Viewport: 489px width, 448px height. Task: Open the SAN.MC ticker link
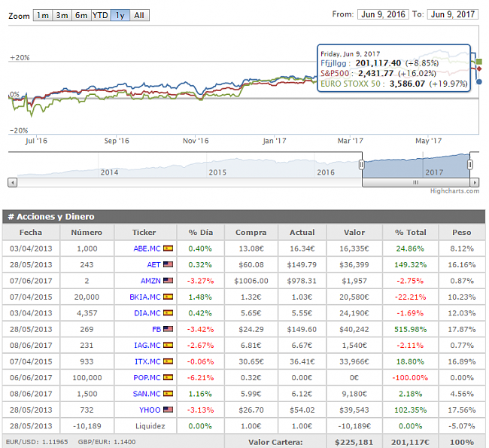coord(146,394)
